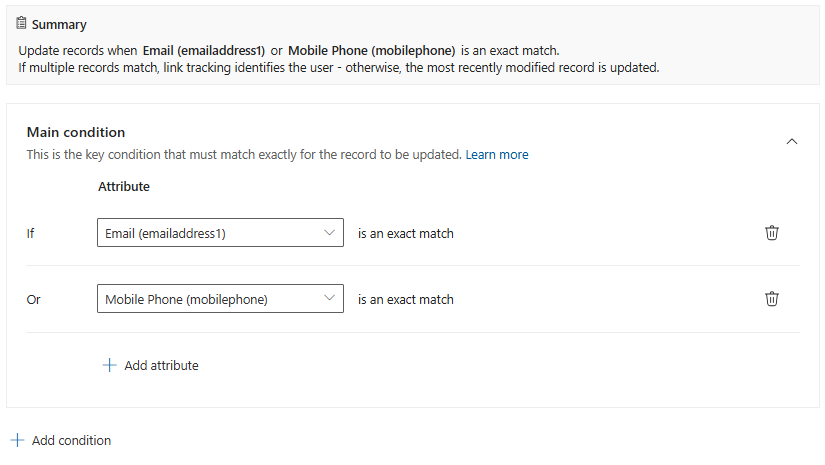Open the Mobile Phone (mobilephone) attribute dropdown
The height and width of the screenshot is (465, 825).
click(210, 299)
